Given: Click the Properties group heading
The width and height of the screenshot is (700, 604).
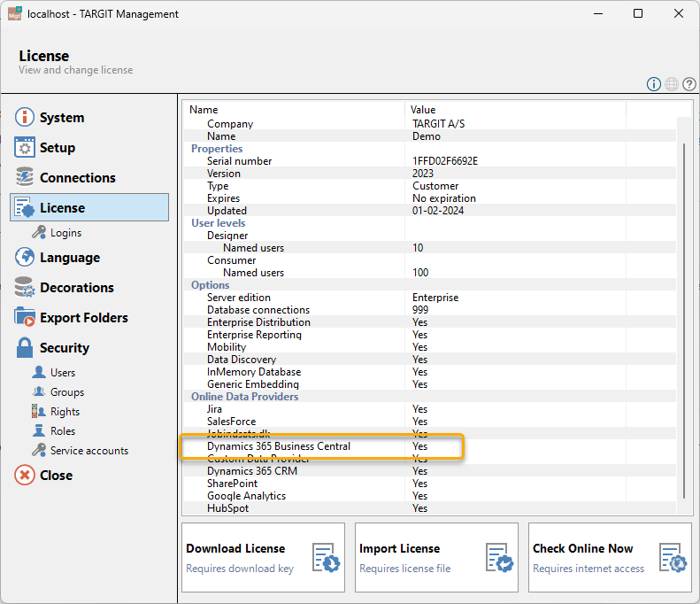Looking at the screenshot, I should [x=217, y=148].
